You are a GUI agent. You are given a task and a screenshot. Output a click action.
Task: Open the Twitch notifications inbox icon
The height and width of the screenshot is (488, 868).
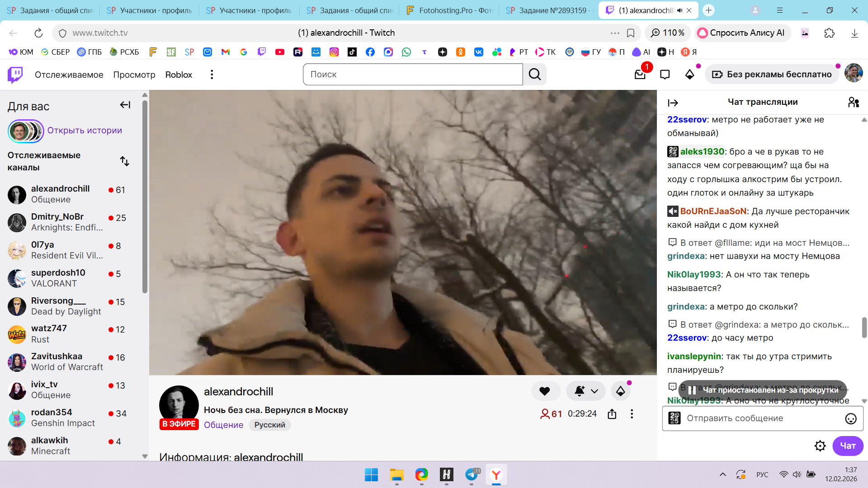pyautogui.click(x=640, y=75)
